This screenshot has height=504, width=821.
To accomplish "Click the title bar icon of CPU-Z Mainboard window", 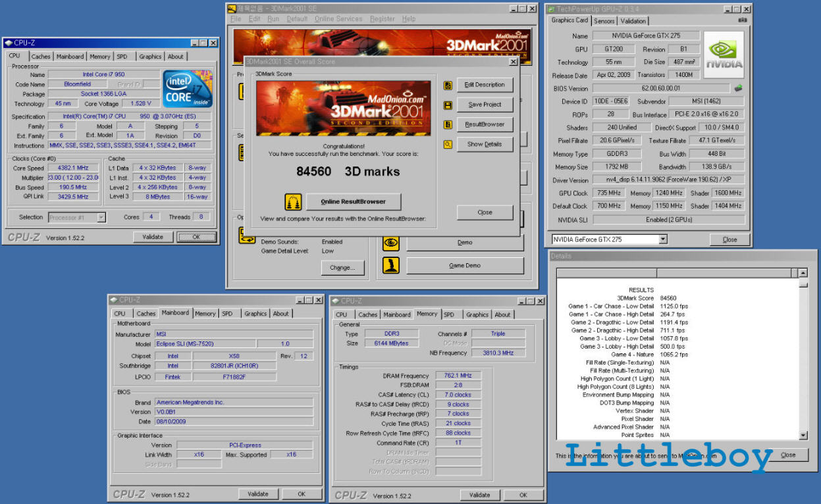I will coord(114,300).
